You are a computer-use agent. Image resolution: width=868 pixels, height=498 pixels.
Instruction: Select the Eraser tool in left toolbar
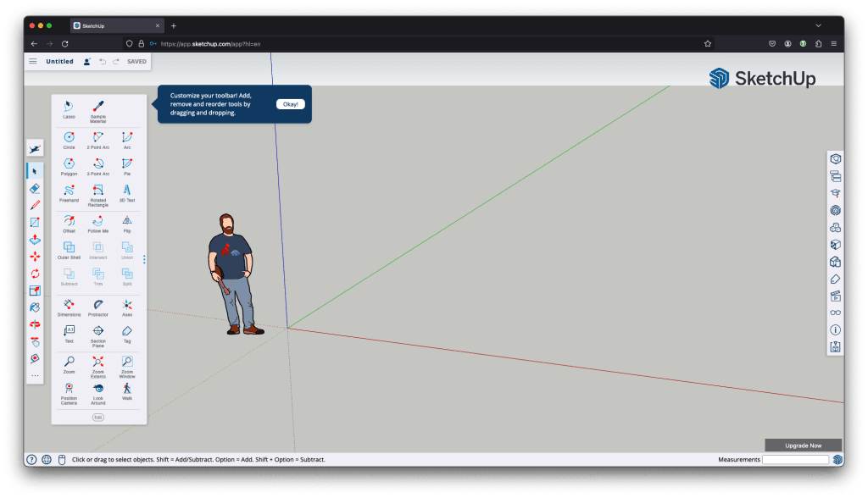35,188
